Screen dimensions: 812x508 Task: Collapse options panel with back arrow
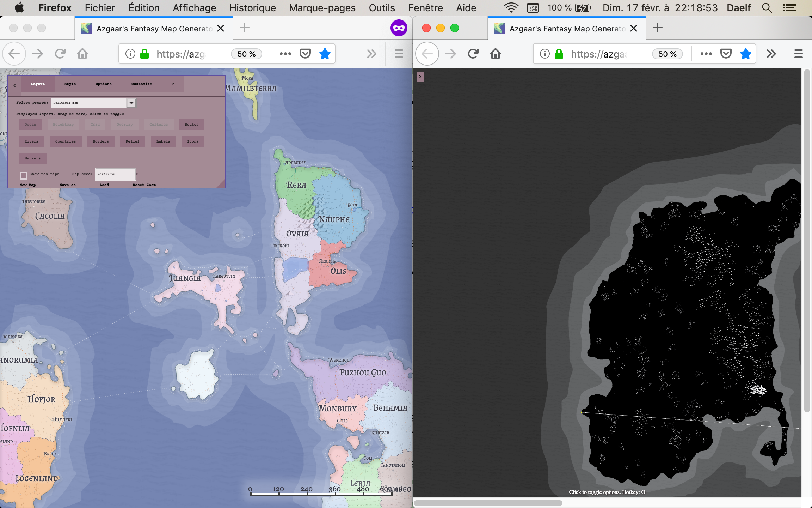(14, 85)
